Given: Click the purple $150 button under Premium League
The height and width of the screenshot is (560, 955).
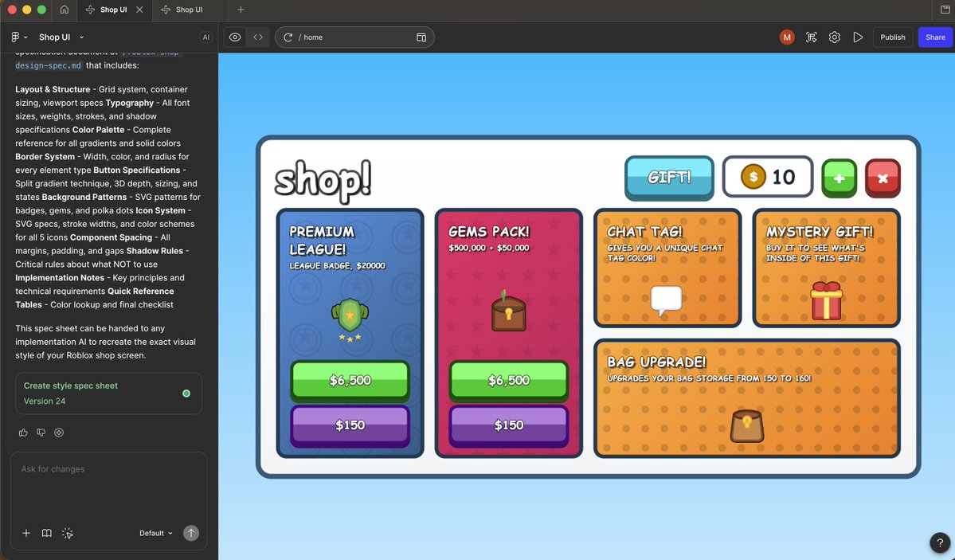Looking at the screenshot, I should point(350,425).
